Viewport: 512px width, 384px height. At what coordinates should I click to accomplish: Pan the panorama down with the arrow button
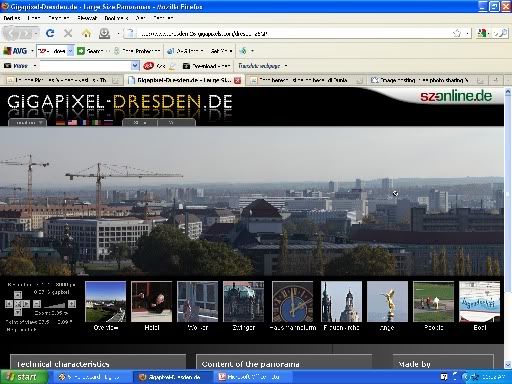(18, 312)
